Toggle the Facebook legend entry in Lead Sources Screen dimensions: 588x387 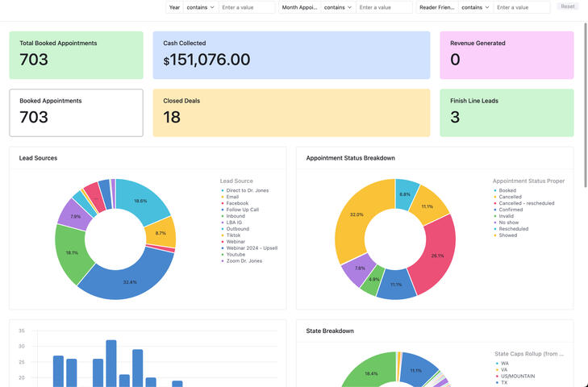(237, 203)
